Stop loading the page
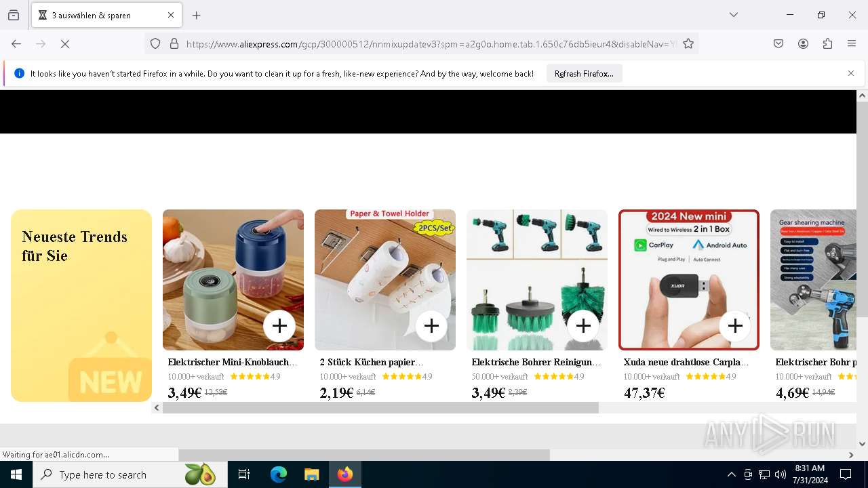This screenshot has width=868, height=488. [65, 44]
